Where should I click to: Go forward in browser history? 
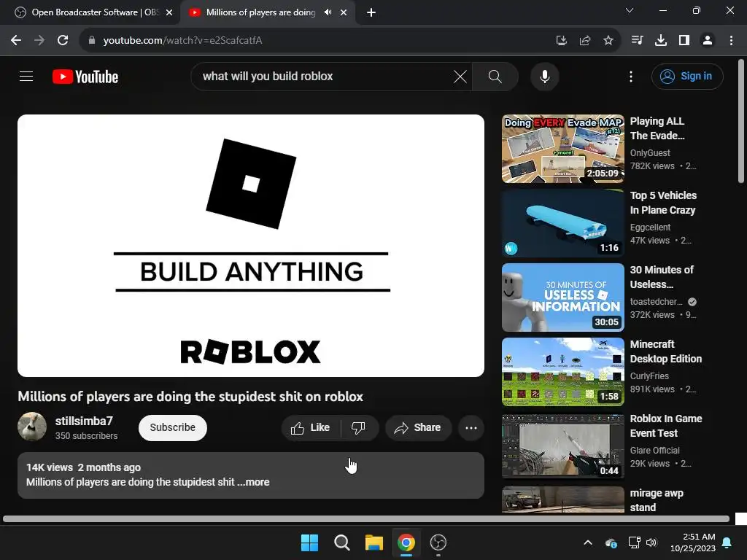(x=39, y=41)
